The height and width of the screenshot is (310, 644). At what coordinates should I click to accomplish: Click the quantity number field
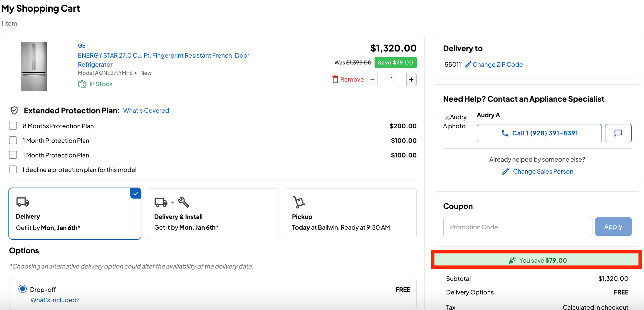click(x=392, y=80)
